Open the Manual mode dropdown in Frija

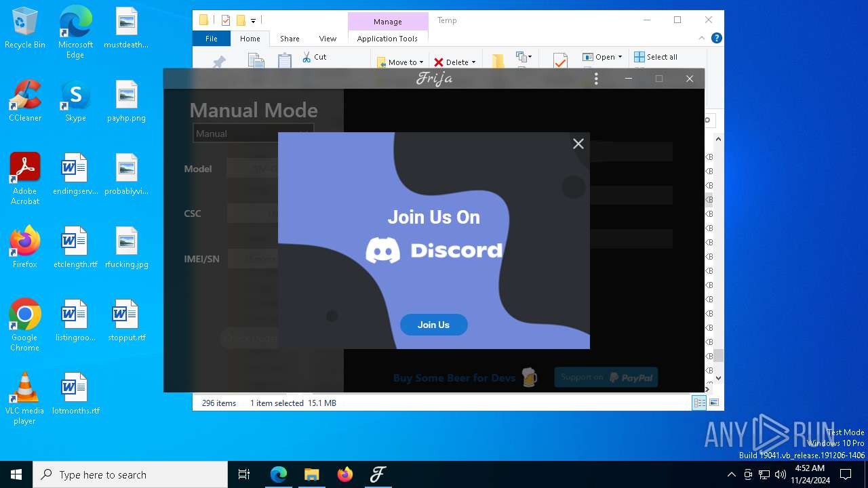[x=253, y=134]
